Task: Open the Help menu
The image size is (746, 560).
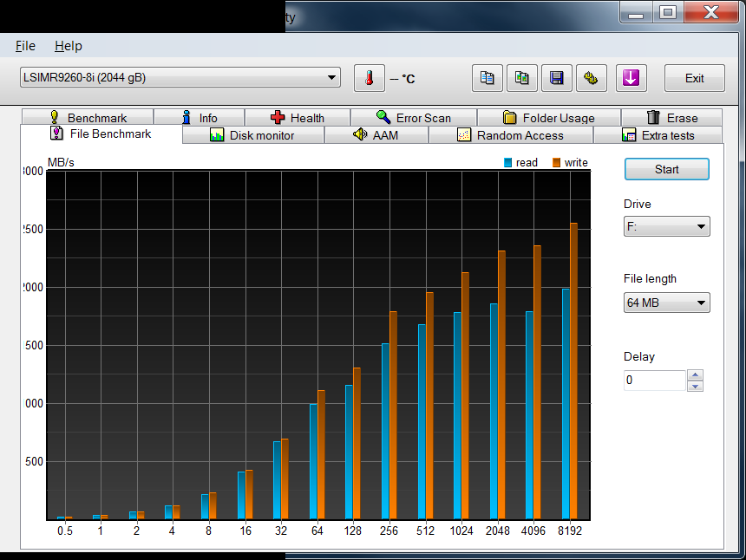Action: [x=69, y=46]
